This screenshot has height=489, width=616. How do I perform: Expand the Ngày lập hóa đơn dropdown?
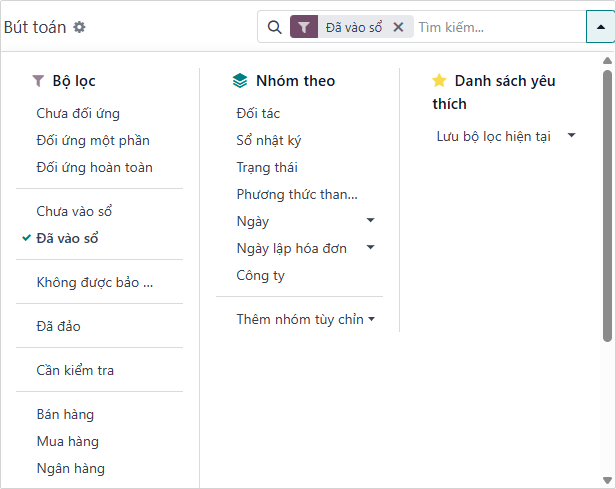[x=370, y=248]
